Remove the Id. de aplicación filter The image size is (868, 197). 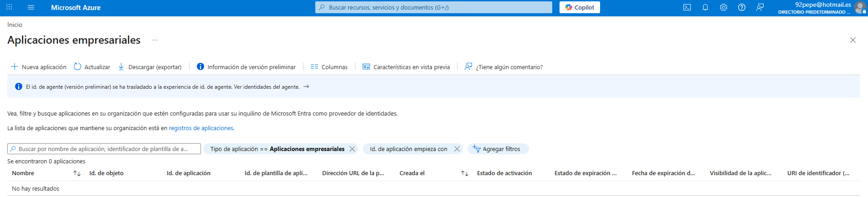(457, 149)
